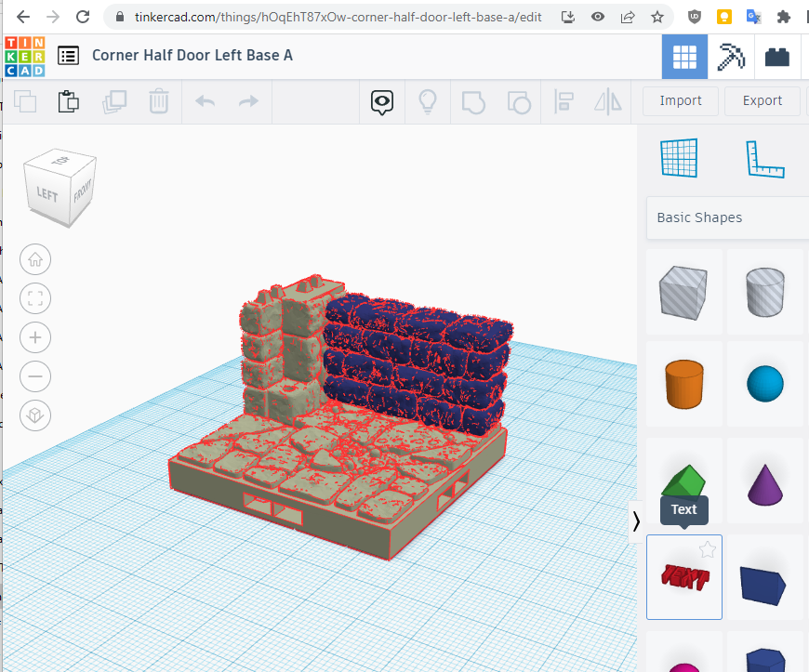The height and width of the screenshot is (672, 809).
Task: Click the install app download icon
Action: coord(567,17)
